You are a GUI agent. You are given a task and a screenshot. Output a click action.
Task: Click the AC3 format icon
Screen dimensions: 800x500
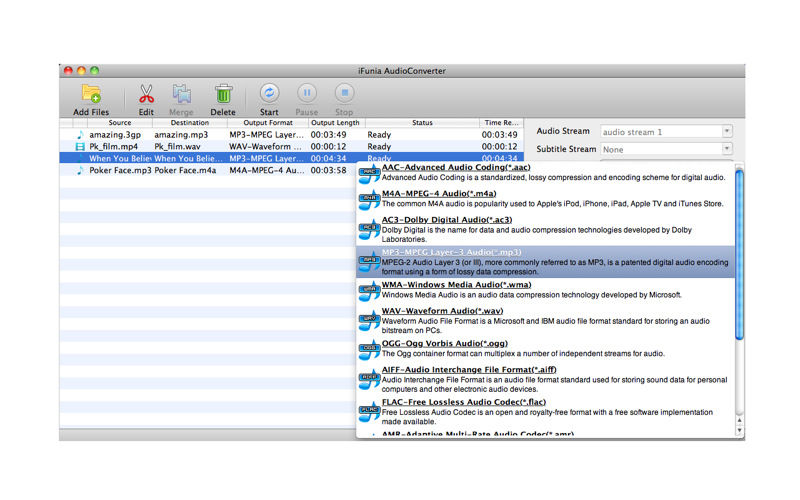pyautogui.click(x=369, y=230)
